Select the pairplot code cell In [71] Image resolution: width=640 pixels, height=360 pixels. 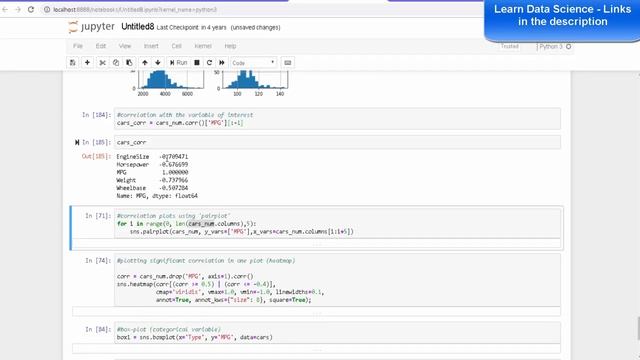337,224
